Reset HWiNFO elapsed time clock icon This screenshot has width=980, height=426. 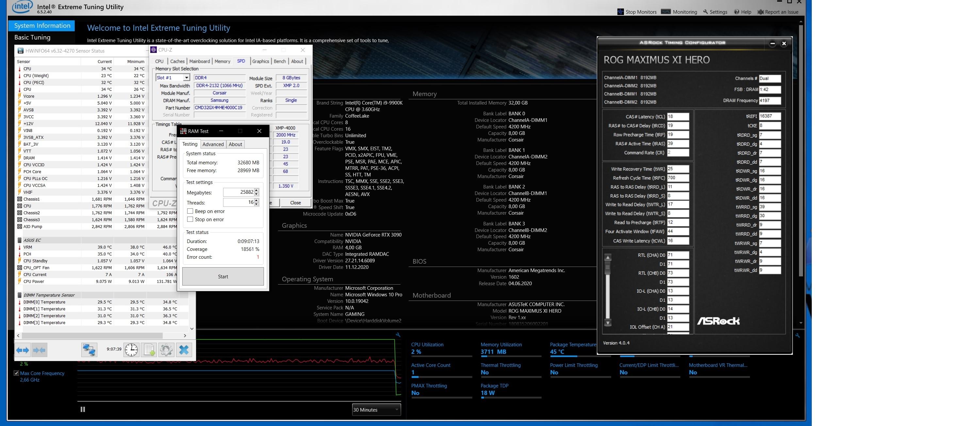[131, 350]
